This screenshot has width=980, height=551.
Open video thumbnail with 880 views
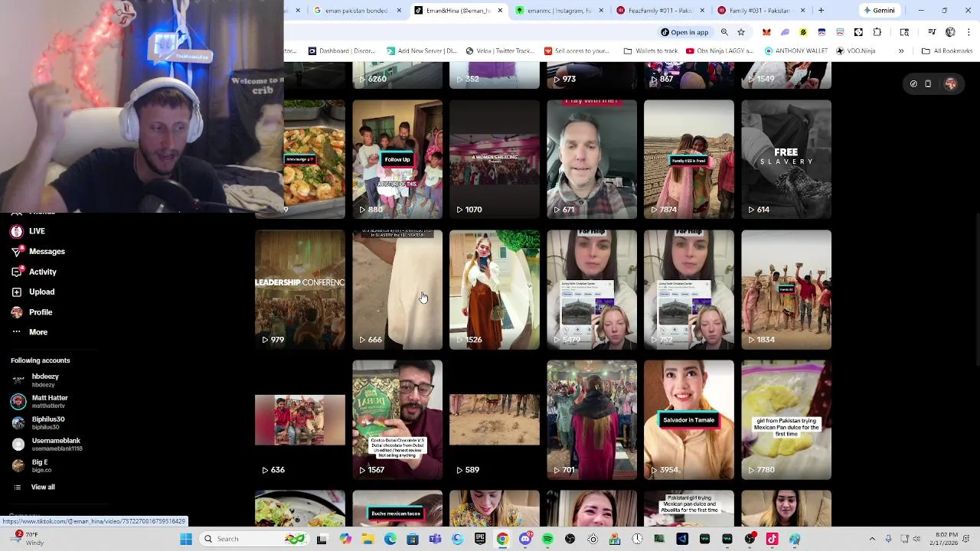click(397, 159)
